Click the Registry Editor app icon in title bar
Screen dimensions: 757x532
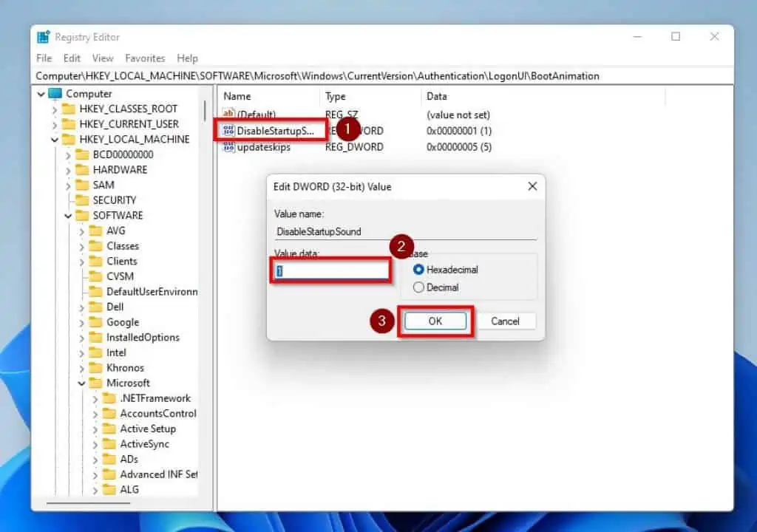coord(46,37)
